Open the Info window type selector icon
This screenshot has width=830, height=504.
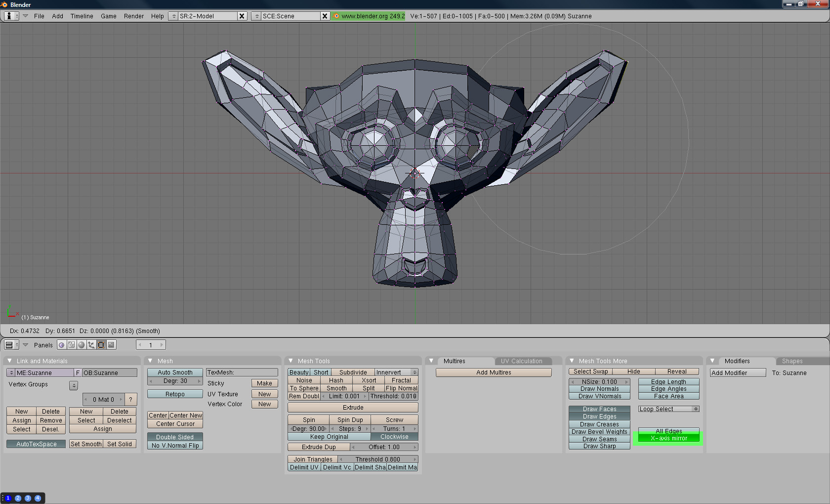coord(11,16)
